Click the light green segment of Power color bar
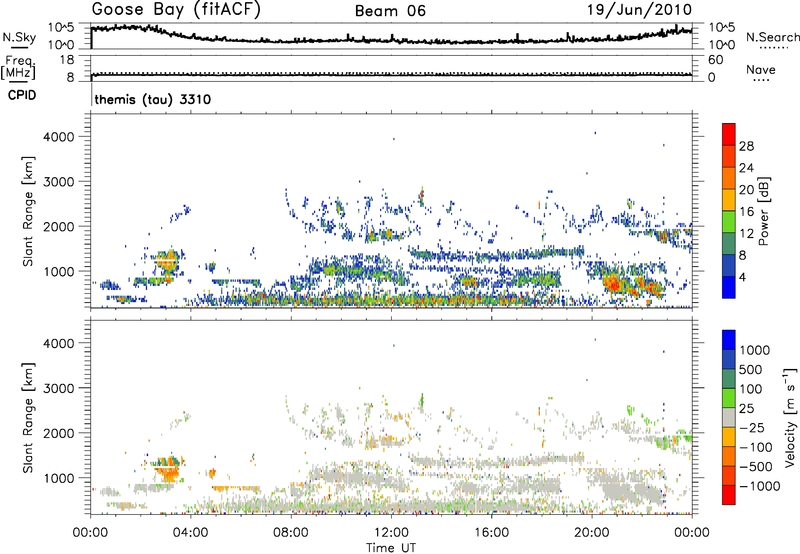This screenshot has width=800, height=554. tap(729, 222)
